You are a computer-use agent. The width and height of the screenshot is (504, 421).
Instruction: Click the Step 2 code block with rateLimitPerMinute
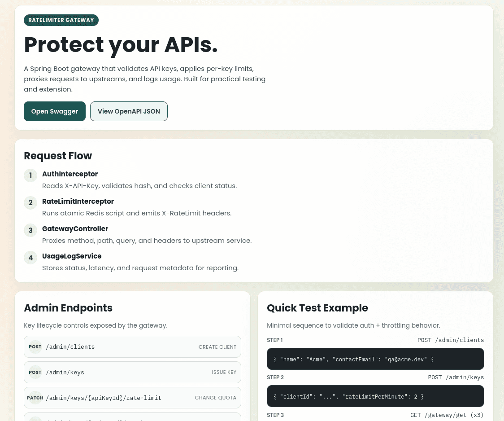tap(375, 396)
